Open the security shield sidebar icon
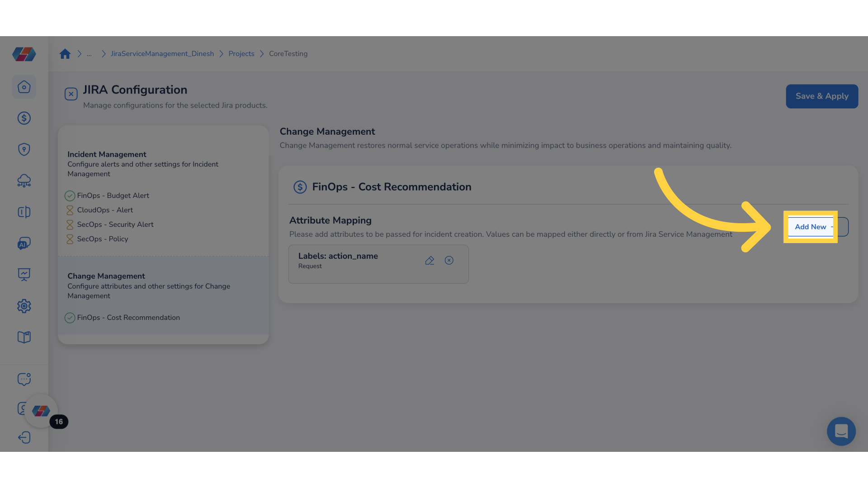The width and height of the screenshot is (868, 488). pos(24,149)
